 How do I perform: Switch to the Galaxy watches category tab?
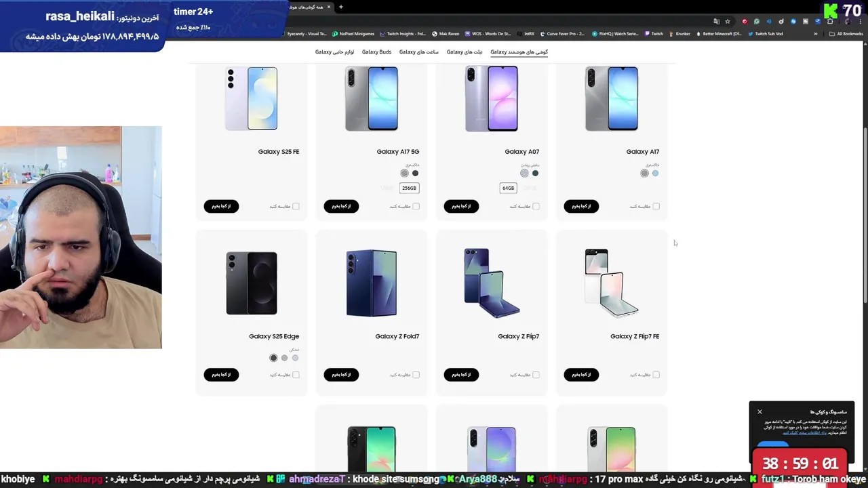[x=418, y=52]
